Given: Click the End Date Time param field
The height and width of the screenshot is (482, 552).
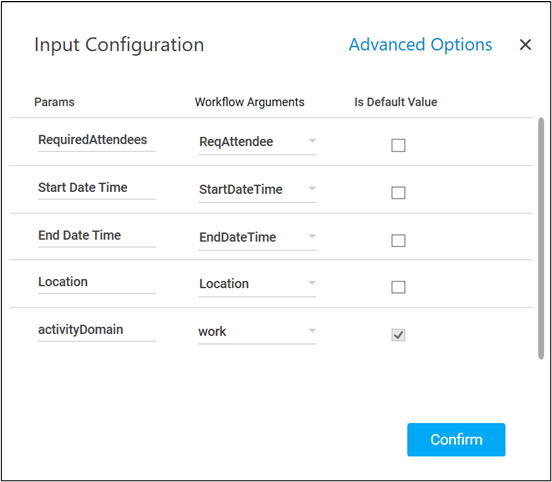Looking at the screenshot, I should [x=97, y=236].
